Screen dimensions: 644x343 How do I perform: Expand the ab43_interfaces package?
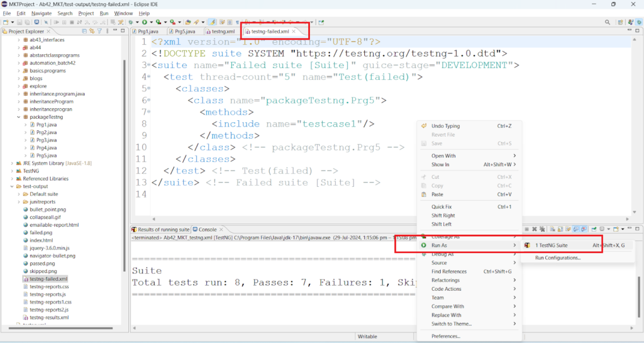pyautogui.click(x=18, y=40)
